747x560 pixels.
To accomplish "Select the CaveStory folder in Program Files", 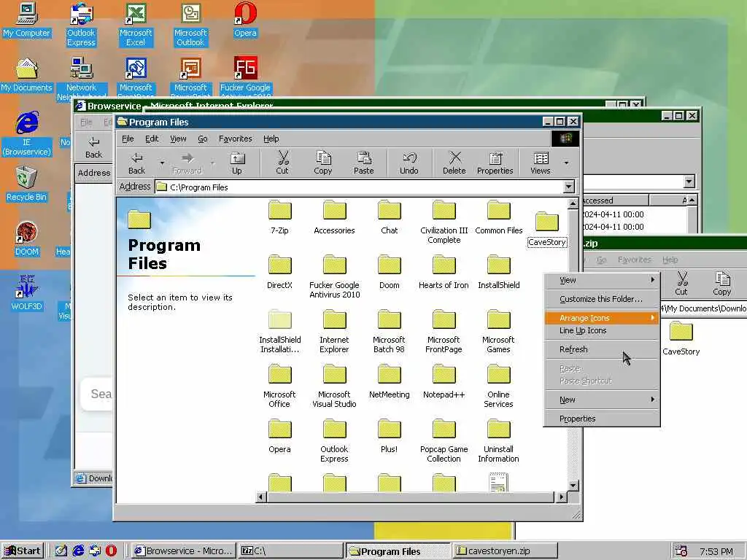I will 547,230.
